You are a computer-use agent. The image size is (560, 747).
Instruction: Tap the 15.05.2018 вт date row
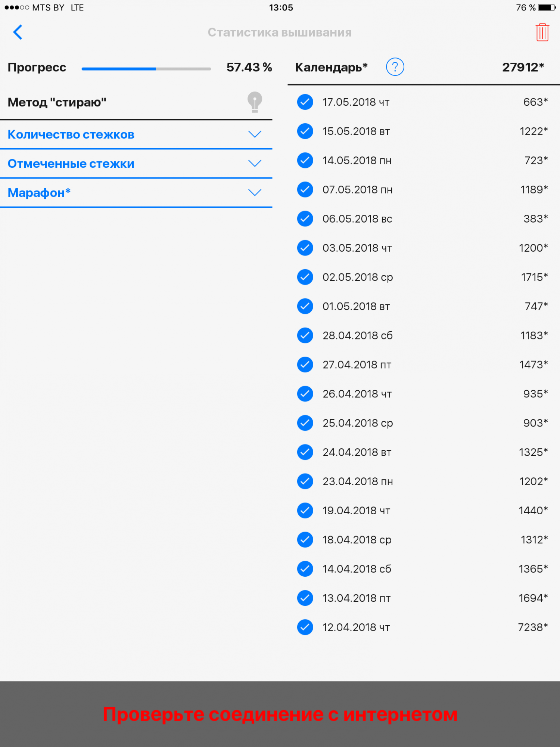pyautogui.click(x=356, y=131)
